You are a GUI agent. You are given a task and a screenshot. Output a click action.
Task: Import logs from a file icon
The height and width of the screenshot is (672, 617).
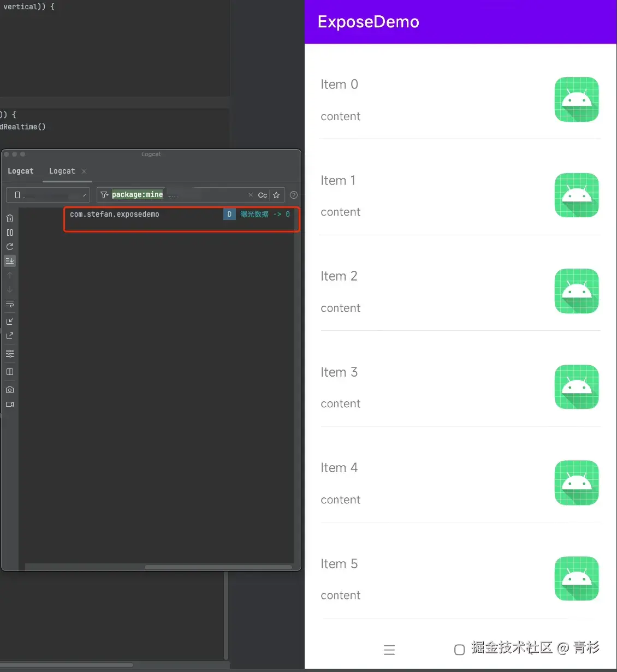[10, 322]
